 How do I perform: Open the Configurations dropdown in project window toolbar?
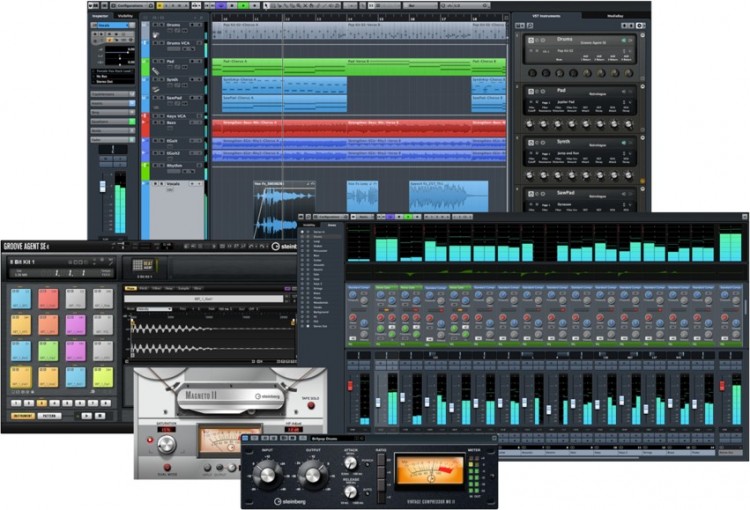point(132,6)
